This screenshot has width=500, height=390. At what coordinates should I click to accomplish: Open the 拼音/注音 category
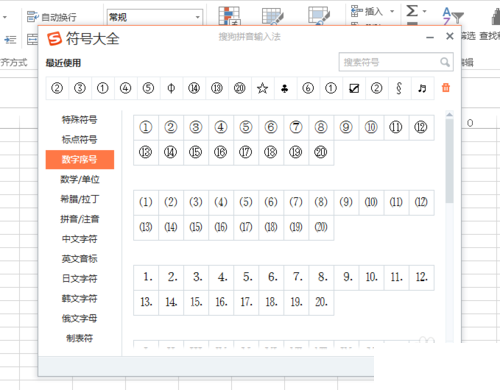point(80,219)
